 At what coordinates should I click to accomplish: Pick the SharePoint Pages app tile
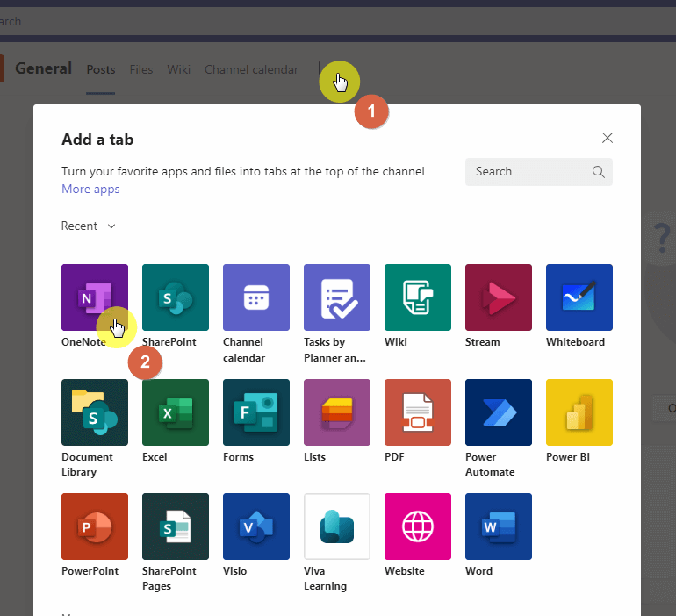point(176,526)
